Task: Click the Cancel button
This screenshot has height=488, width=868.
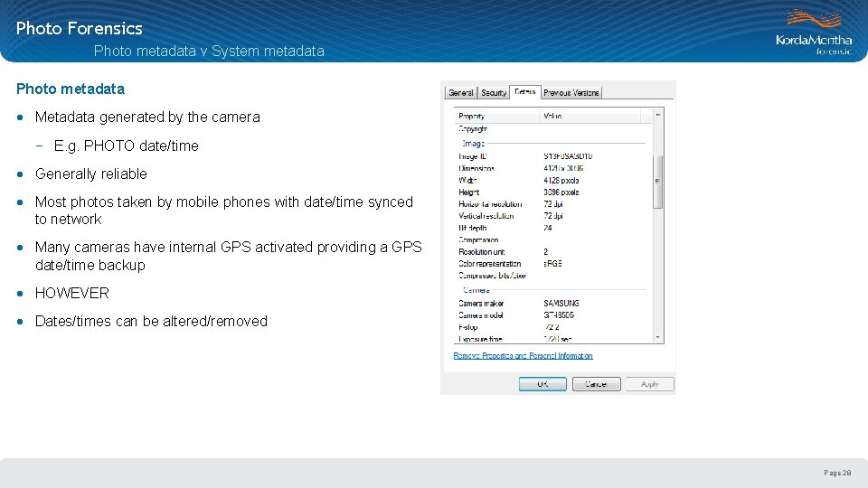Action: (596, 384)
